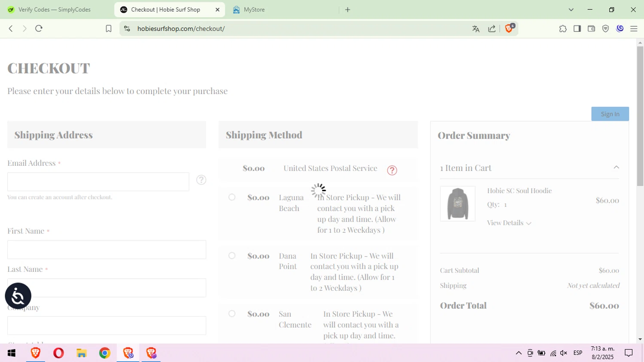This screenshot has height=362, width=644.
Task: Close the Checkout Hobie Surf Shop tab
Action: pos(217,9)
